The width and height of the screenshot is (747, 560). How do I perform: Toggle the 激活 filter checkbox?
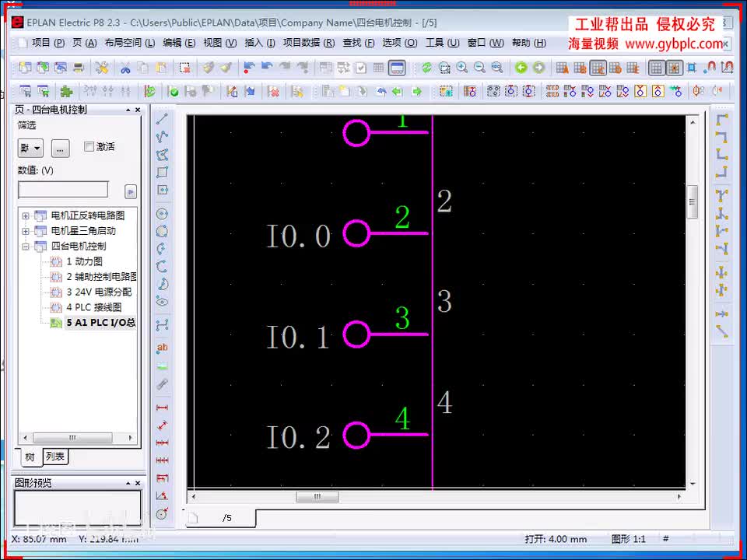tap(89, 147)
